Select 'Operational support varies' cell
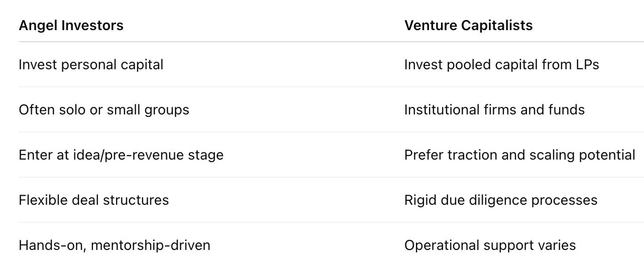The image size is (644, 266). (490, 245)
